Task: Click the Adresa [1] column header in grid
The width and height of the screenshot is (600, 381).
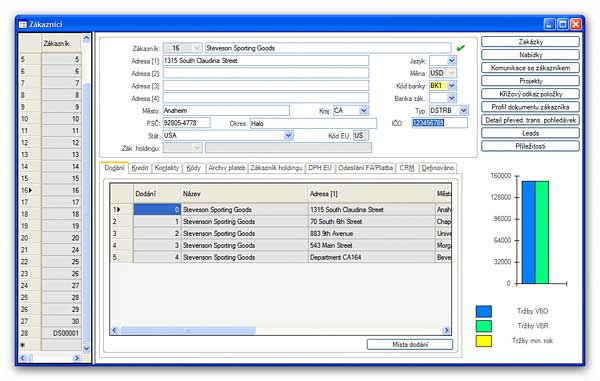Action: click(371, 194)
